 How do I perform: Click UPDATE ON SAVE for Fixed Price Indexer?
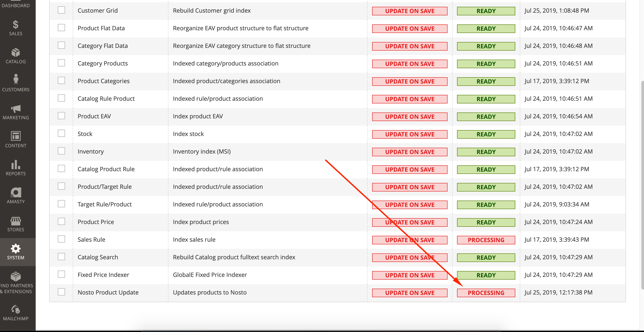click(410, 275)
